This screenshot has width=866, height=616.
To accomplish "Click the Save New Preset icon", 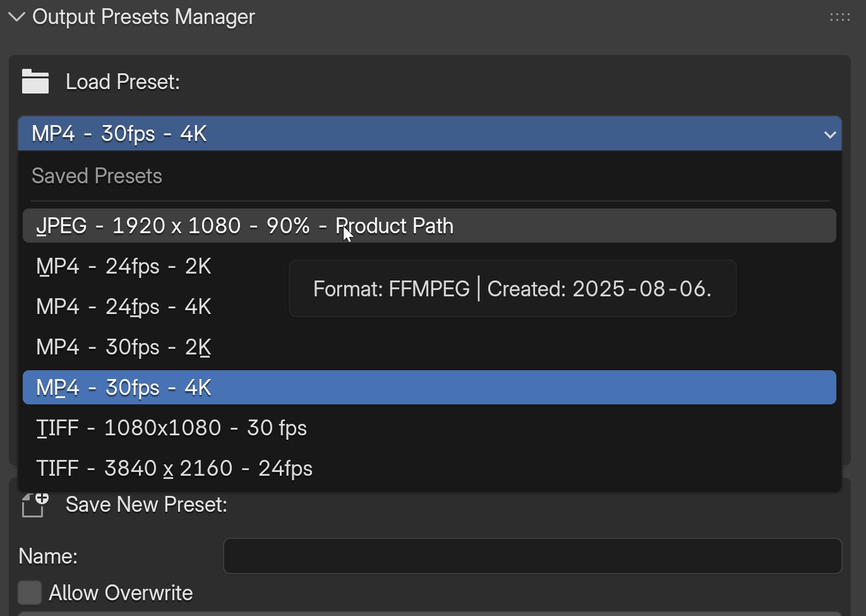I will point(35,505).
